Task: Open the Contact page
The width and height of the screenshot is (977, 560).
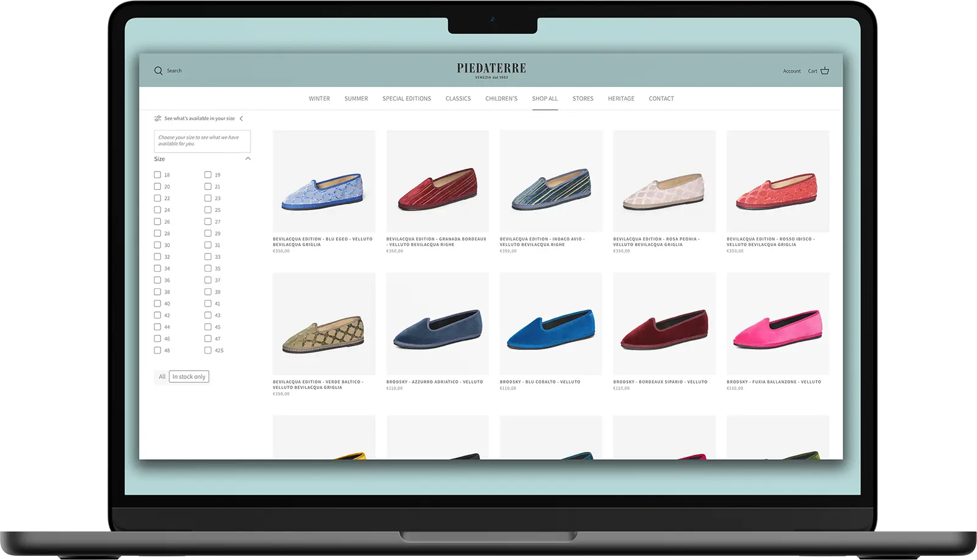Action: click(661, 98)
